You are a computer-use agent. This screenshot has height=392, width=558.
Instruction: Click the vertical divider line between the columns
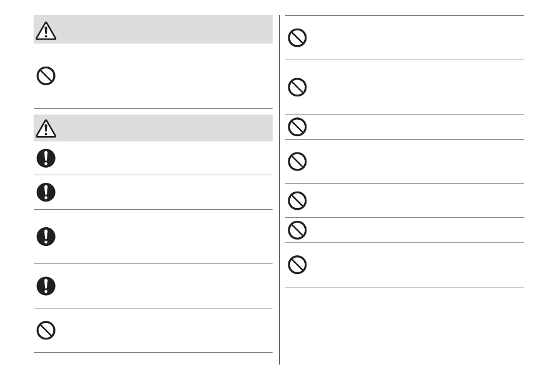tap(280, 190)
